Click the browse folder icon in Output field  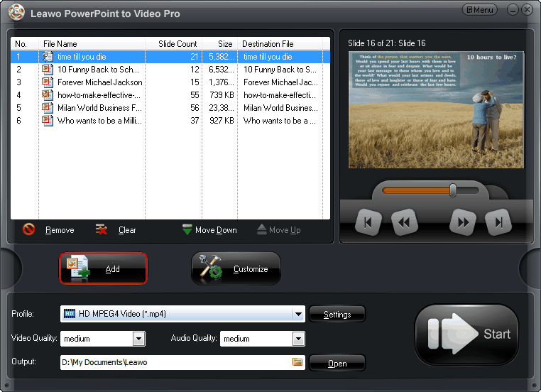click(x=297, y=361)
